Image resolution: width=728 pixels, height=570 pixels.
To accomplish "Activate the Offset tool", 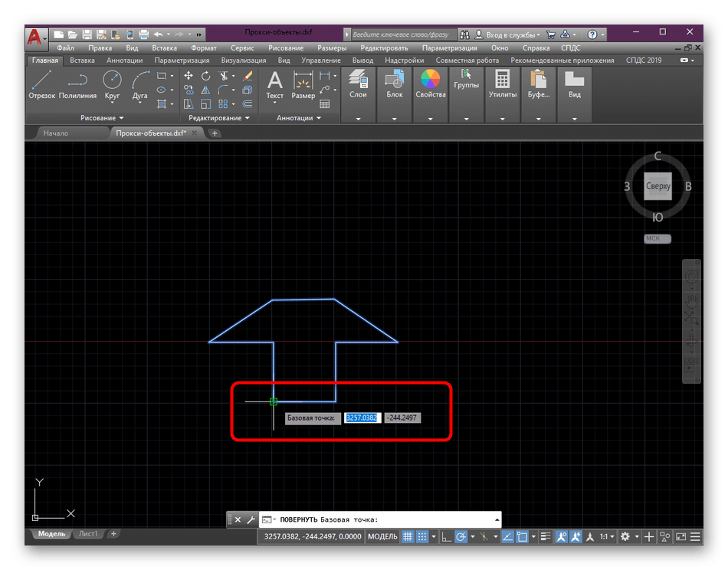I will tap(248, 103).
